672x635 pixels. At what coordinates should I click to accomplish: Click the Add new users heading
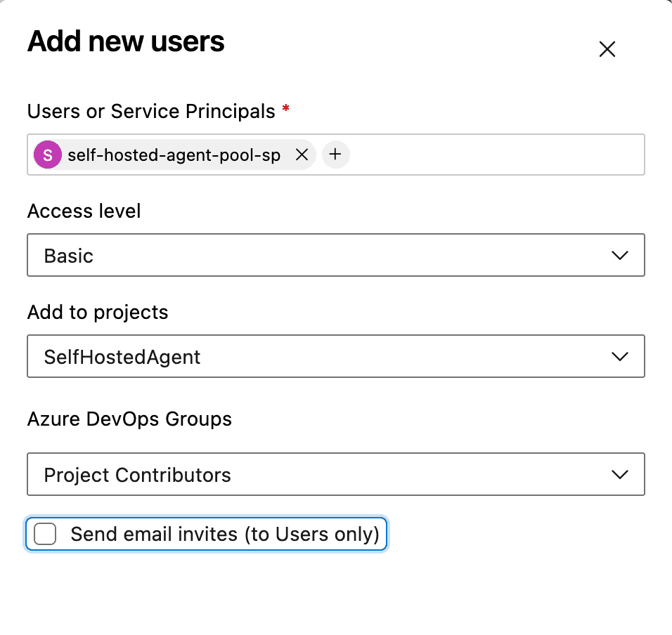[126, 42]
